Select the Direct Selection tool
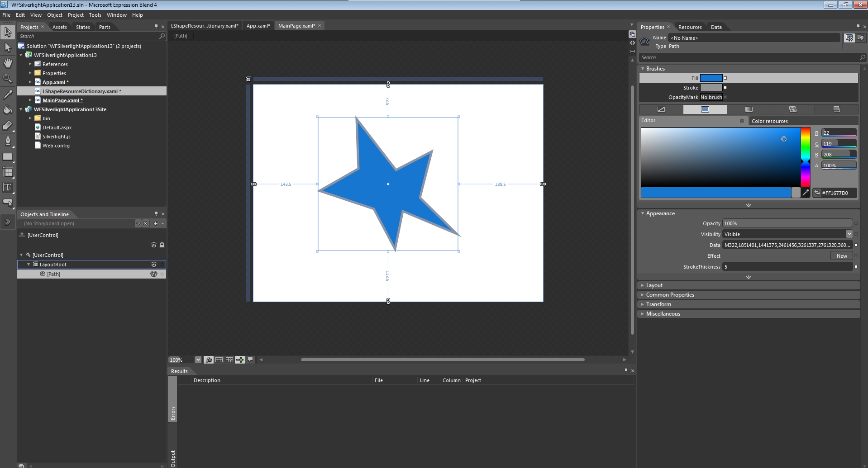The image size is (868, 468). pos(8,47)
